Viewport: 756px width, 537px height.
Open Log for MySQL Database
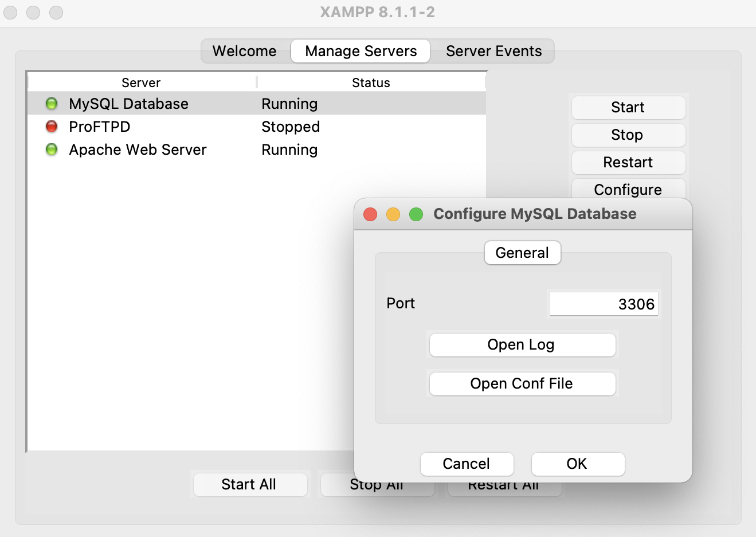[x=522, y=344]
